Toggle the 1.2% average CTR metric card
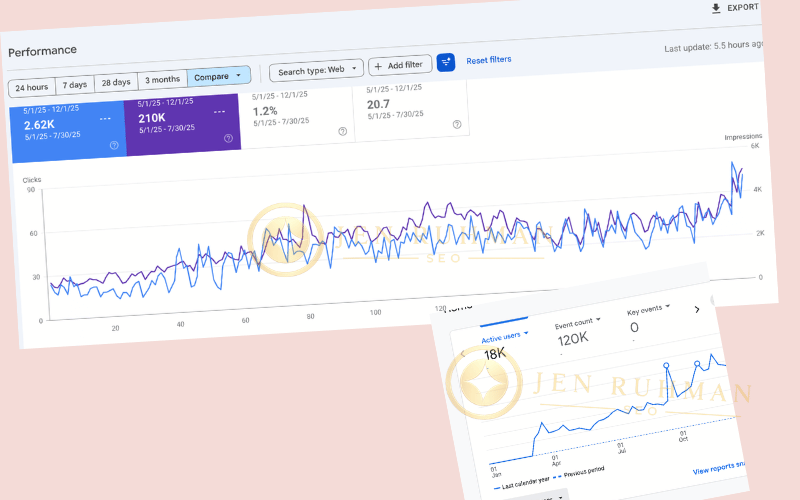The width and height of the screenshot is (800, 500). click(x=297, y=117)
